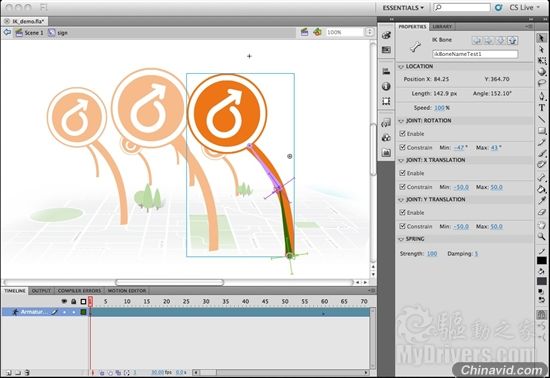
Task: Toggle Joint Rotation Enable checkbox
Action: coord(402,133)
